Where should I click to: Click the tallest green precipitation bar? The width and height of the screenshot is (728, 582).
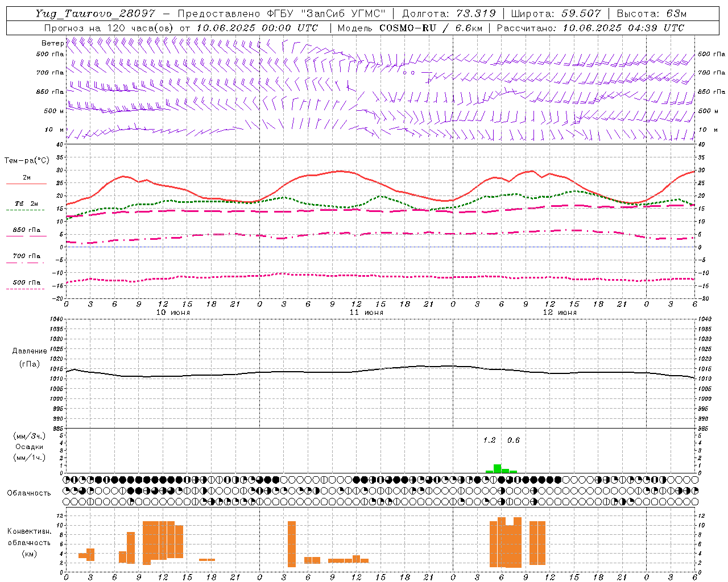[497, 468]
